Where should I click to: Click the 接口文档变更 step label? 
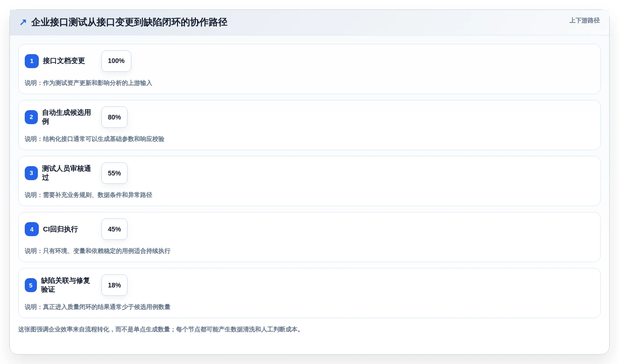(64, 61)
